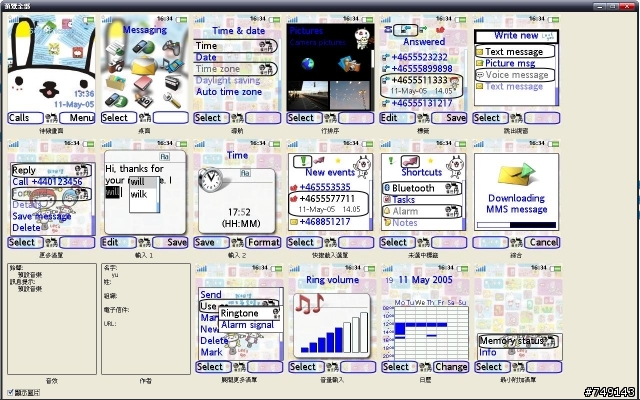This screenshot has height=400, width=640.
Task: Click Save softkey in the Answered preview
Action: (x=449, y=118)
